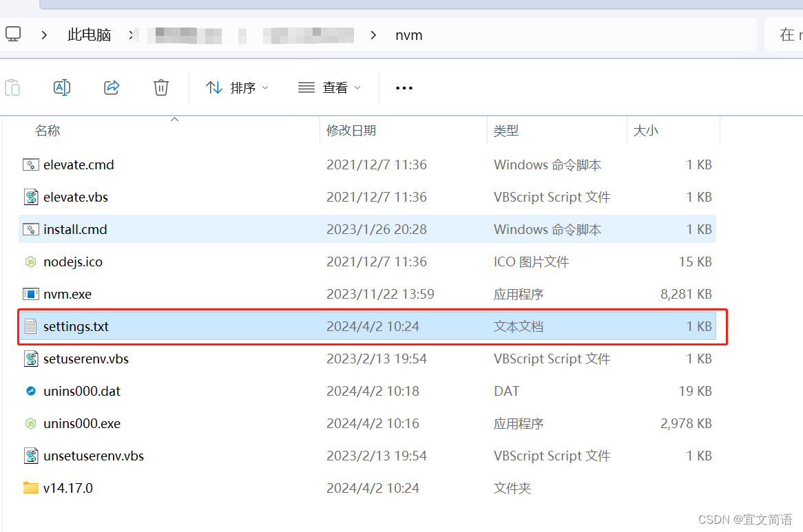Viewport: 803px width, 532px height.
Task: Click the nvm.exe application icon
Action: (31, 294)
